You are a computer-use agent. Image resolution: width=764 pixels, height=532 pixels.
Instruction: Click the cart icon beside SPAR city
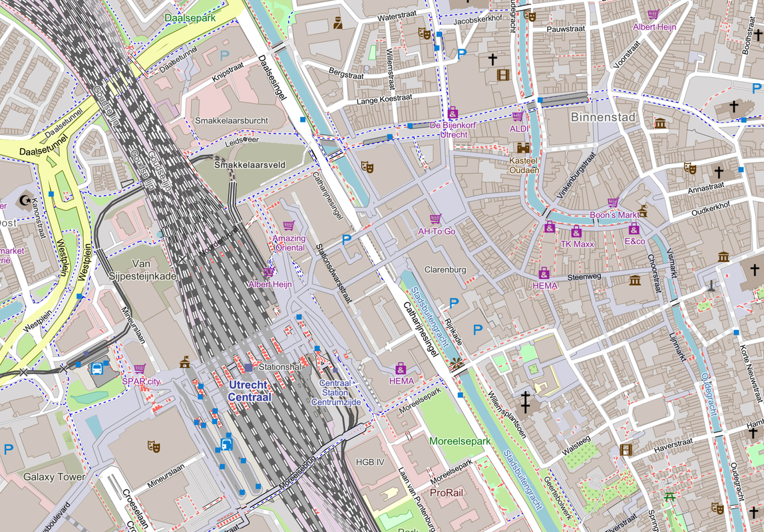pyautogui.click(x=140, y=369)
